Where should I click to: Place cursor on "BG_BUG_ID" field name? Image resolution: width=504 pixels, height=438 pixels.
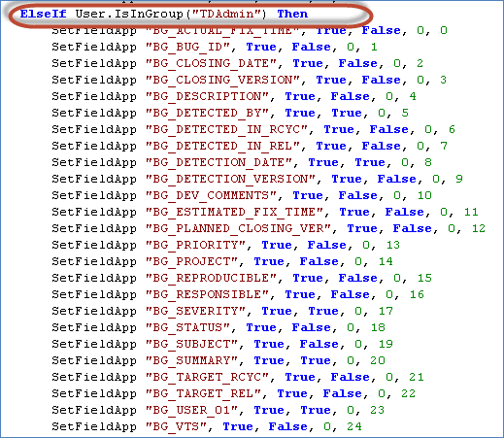(187, 47)
